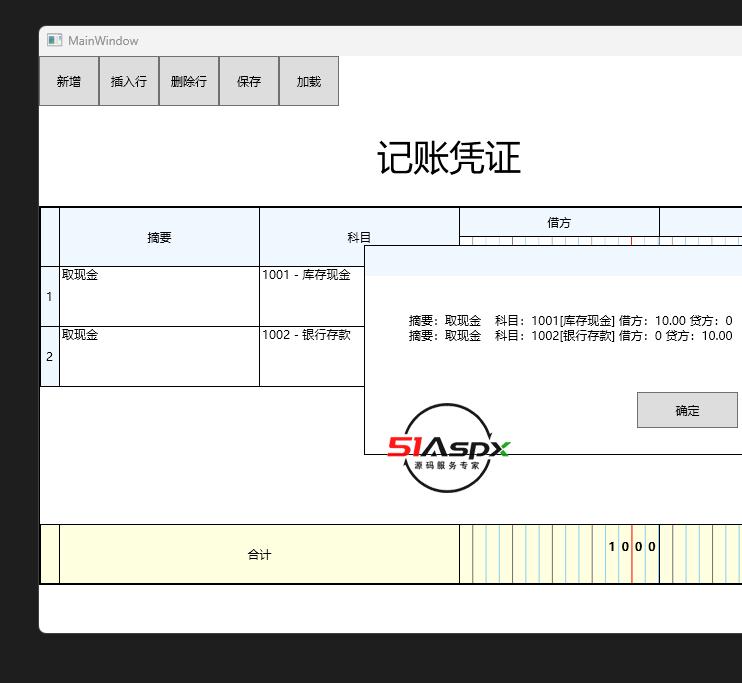Image resolution: width=742 pixels, height=683 pixels.
Task: Click the 记账凭证 title text
Action: (x=449, y=158)
